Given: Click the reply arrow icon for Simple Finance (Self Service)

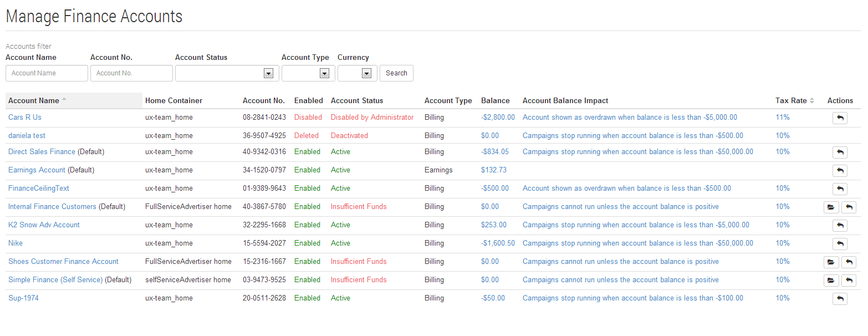Looking at the screenshot, I should pyautogui.click(x=849, y=280).
